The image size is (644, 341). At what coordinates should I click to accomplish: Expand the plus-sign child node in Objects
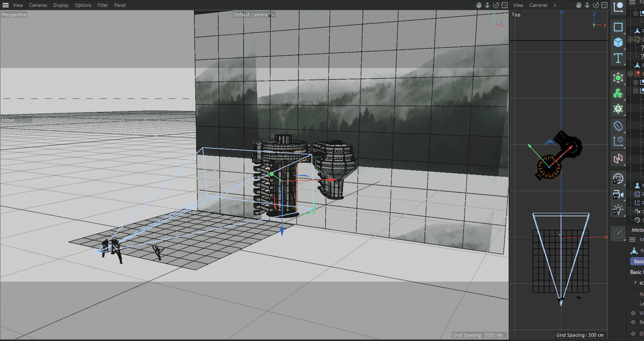coord(636,82)
